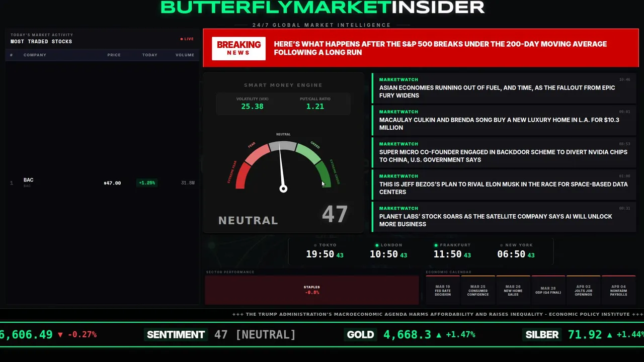The image size is (644, 362).
Task: Click the large 47 sentiment score
Action: [x=335, y=215]
